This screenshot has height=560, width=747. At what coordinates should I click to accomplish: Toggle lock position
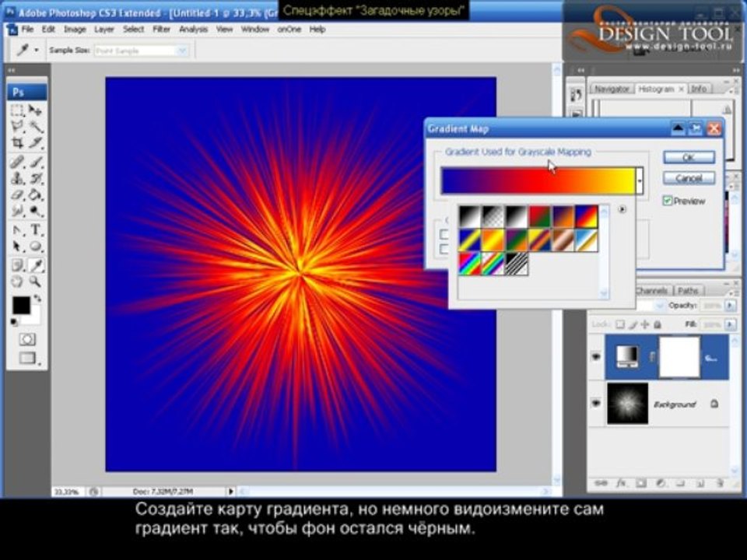(645, 325)
